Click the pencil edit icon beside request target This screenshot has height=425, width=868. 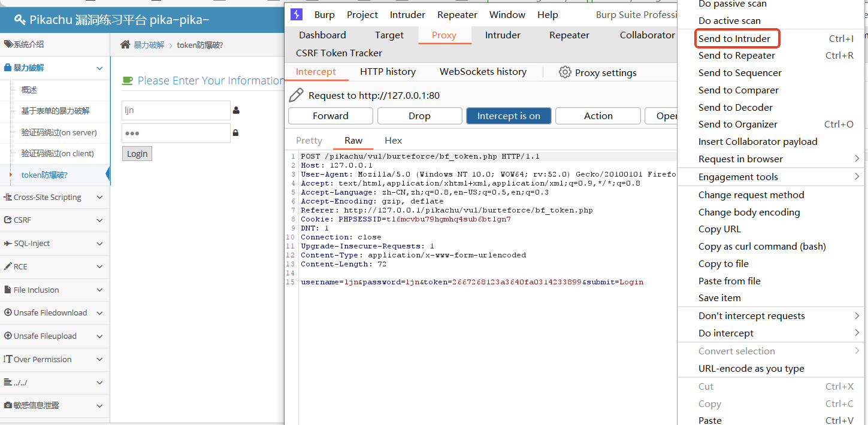296,95
